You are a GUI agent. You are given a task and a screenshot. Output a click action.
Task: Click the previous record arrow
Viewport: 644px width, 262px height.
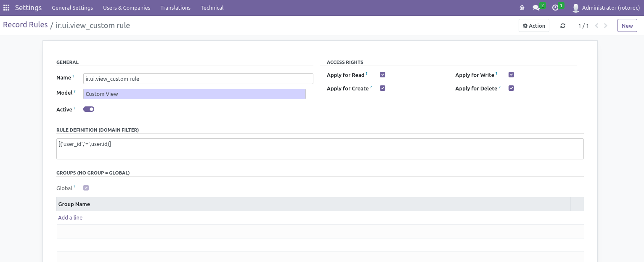[596, 26]
